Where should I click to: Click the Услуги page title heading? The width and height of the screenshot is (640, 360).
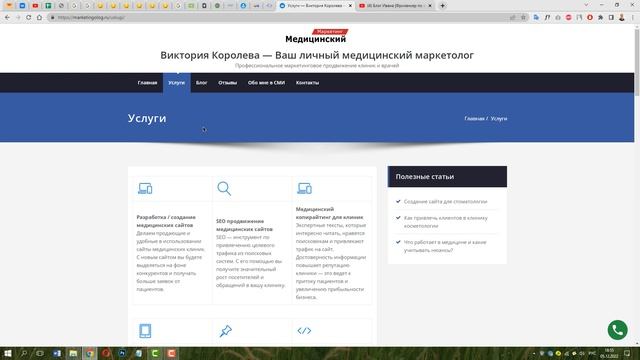tap(147, 118)
